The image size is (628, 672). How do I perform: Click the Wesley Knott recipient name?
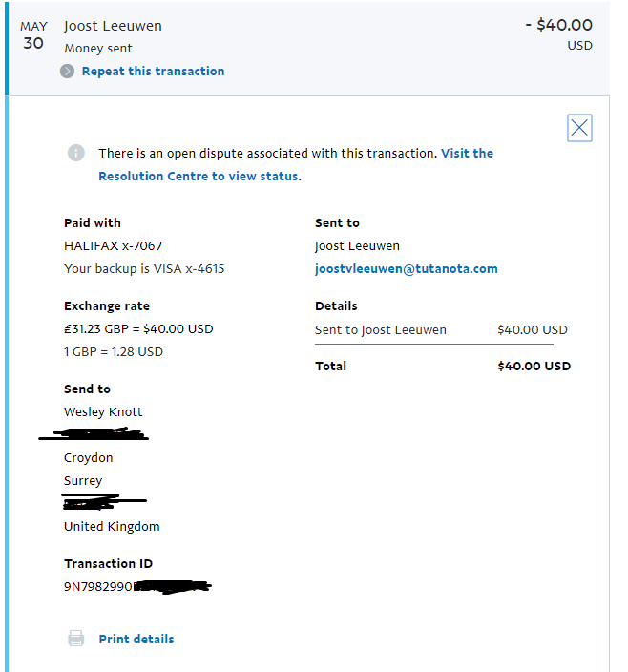click(x=103, y=412)
